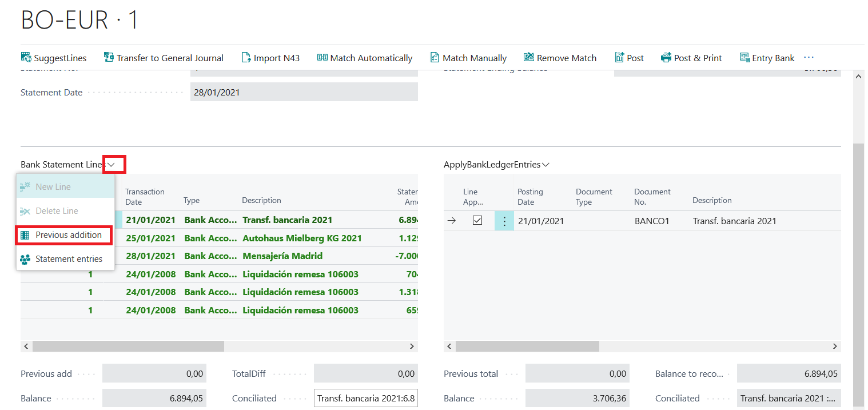Open the more actions ellipsis in toolbar
Screen dimensions: 868x410
tap(809, 57)
